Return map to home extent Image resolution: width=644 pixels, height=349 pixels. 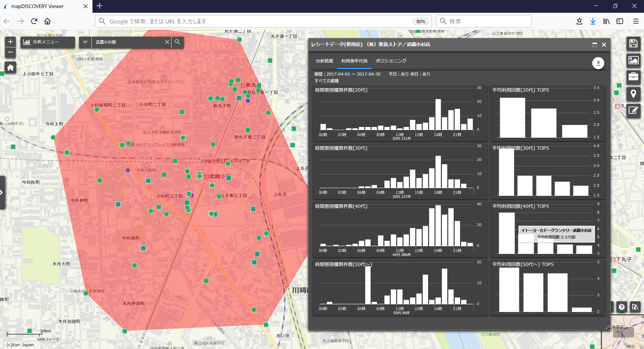click(x=10, y=68)
